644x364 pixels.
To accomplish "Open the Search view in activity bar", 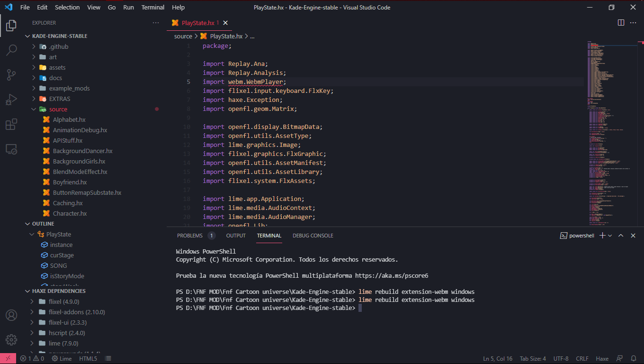I will pyautogui.click(x=11, y=50).
